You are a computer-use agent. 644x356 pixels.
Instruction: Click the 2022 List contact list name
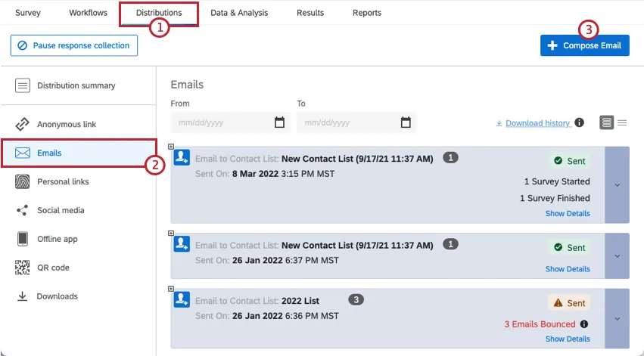[300, 301]
